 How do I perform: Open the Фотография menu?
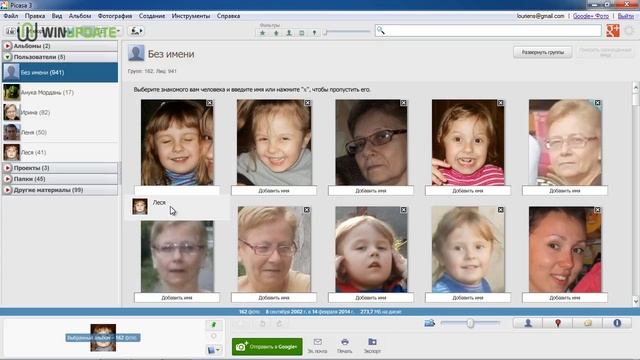[x=115, y=16]
